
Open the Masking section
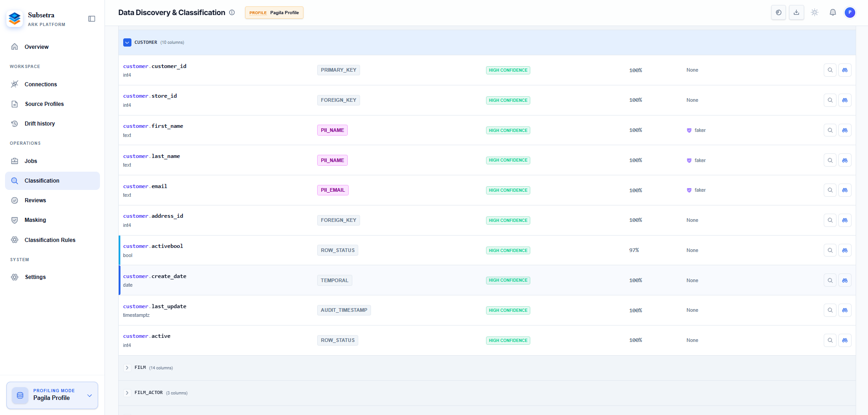tap(52, 220)
